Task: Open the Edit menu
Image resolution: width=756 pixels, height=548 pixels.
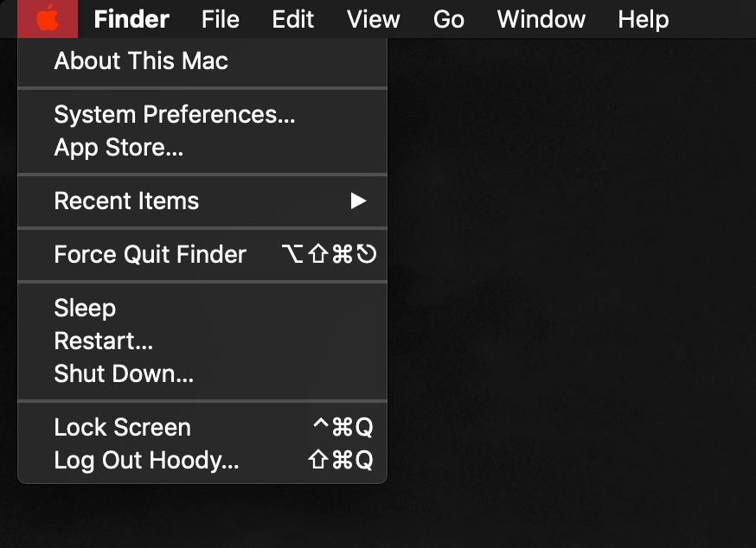Action: pos(293,19)
